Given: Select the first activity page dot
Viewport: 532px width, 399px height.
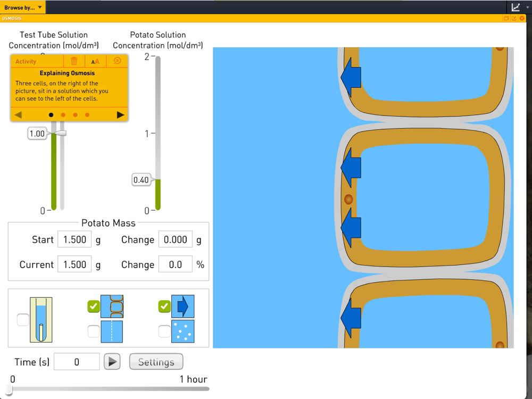Looking at the screenshot, I should (51, 115).
